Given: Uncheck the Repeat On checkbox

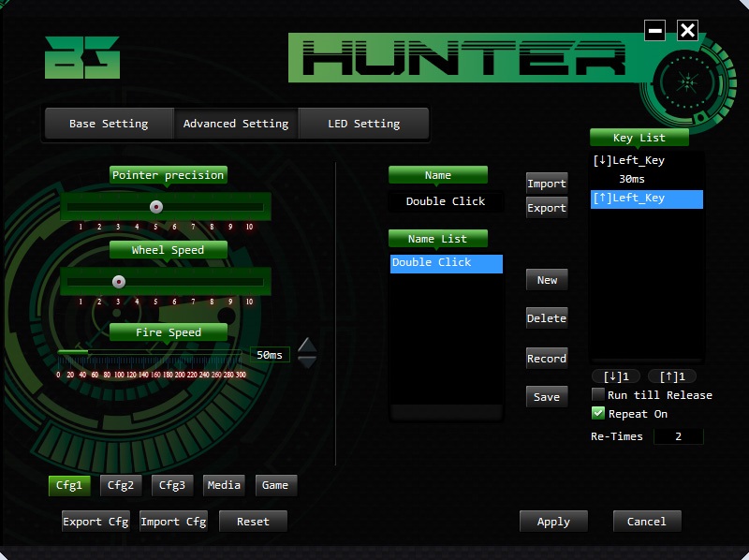Looking at the screenshot, I should [597, 413].
